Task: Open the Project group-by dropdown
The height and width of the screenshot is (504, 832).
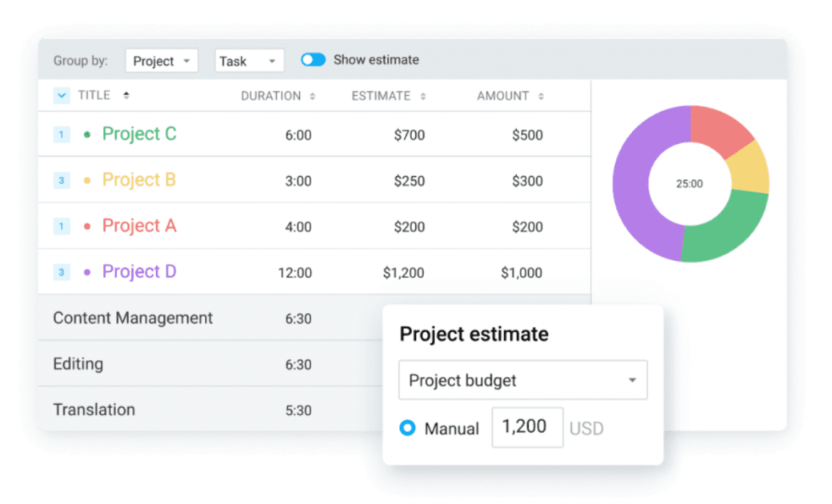Action: [161, 61]
